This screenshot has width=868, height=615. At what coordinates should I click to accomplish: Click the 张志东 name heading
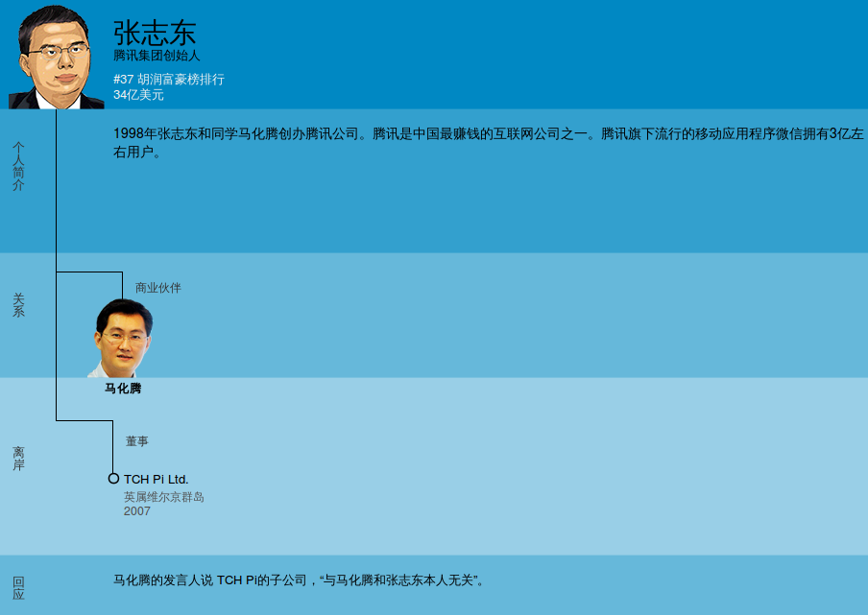click(155, 33)
